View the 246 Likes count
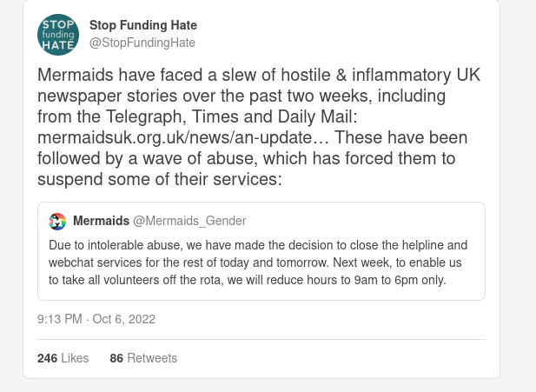536x392 pixels. [63, 358]
